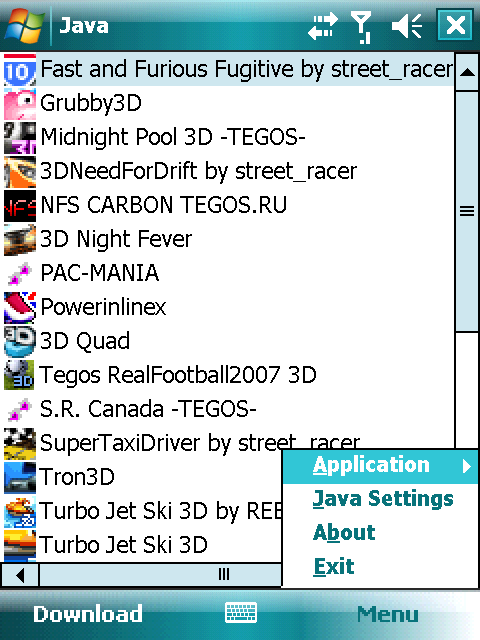Expand the Application submenu
Viewport: 480px width, 640px height.
pyautogui.click(x=380, y=467)
